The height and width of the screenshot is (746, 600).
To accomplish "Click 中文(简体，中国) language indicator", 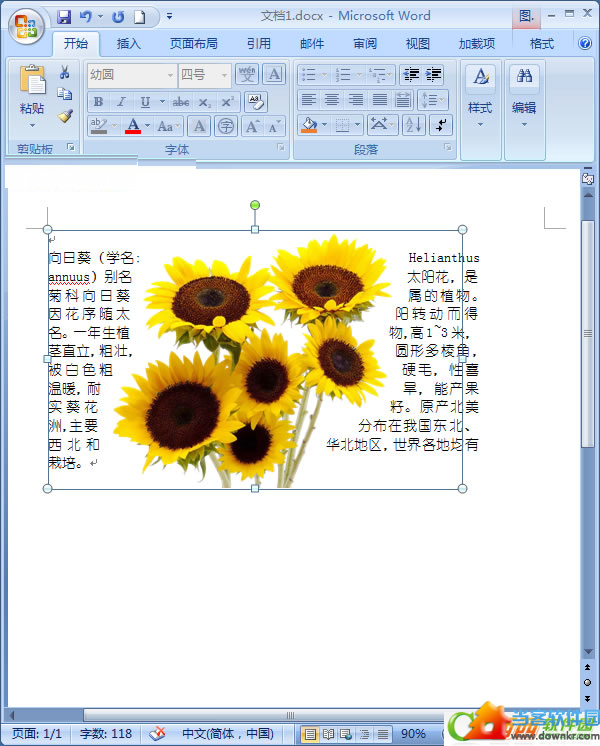I will [x=227, y=734].
